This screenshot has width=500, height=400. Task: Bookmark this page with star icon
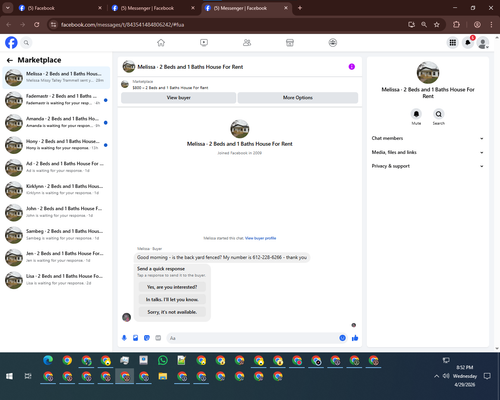pos(437,25)
